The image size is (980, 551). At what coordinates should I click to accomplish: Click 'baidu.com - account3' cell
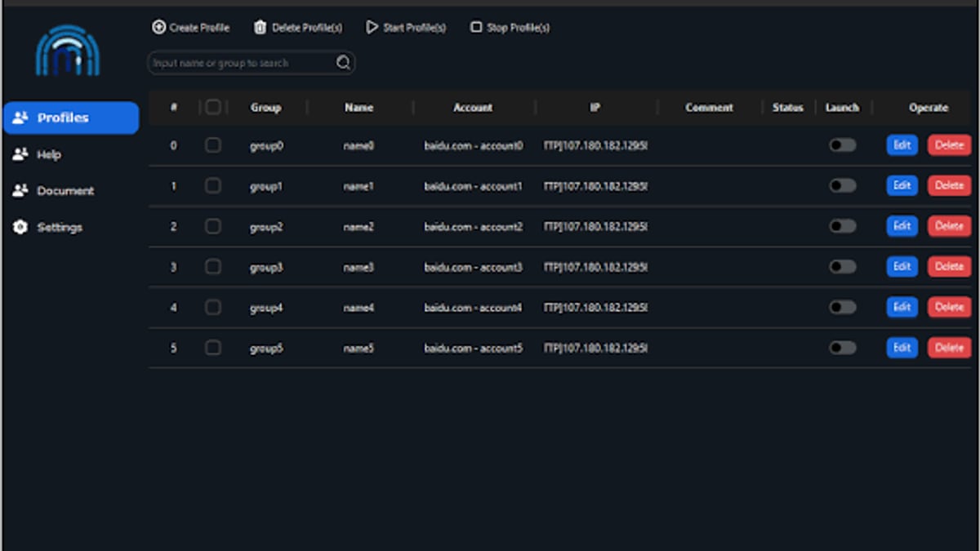[474, 268]
